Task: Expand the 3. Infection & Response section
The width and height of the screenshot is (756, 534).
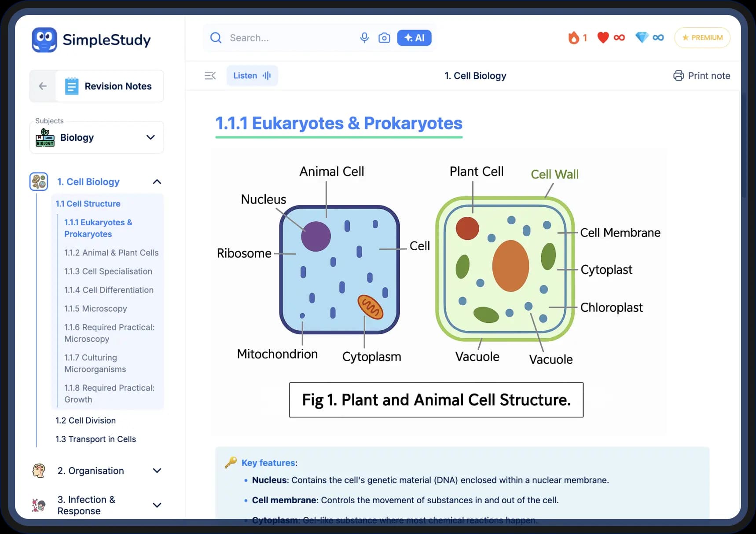Action: (x=157, y=505)
